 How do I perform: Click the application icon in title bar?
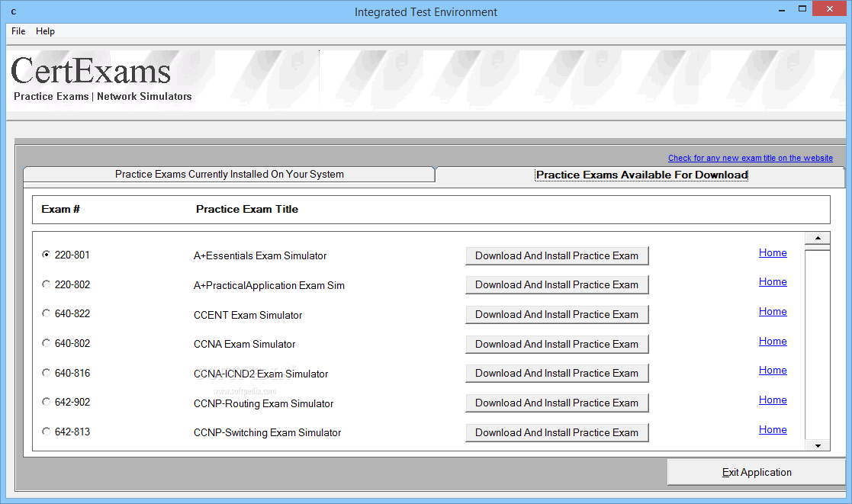click(x=14, y=11)
